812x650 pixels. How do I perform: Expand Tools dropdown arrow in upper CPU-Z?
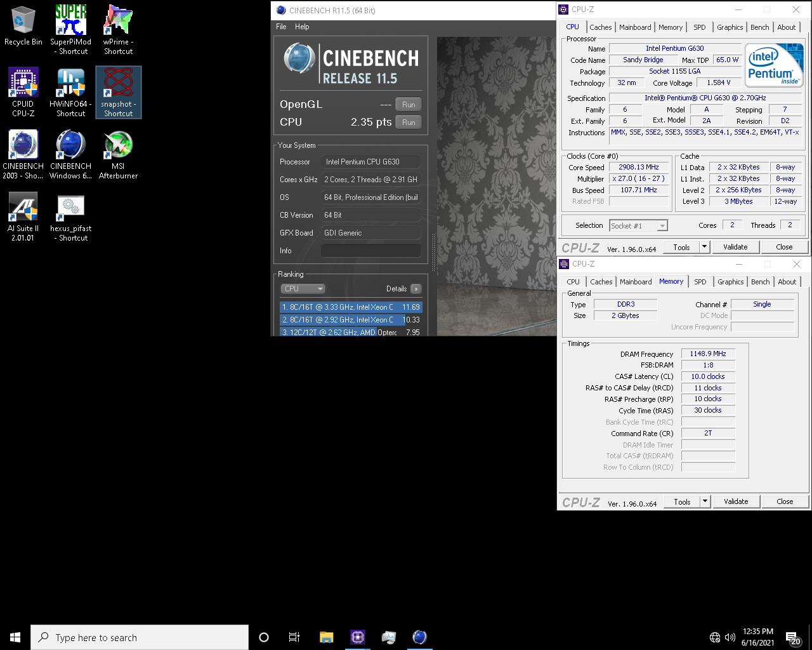704,247
